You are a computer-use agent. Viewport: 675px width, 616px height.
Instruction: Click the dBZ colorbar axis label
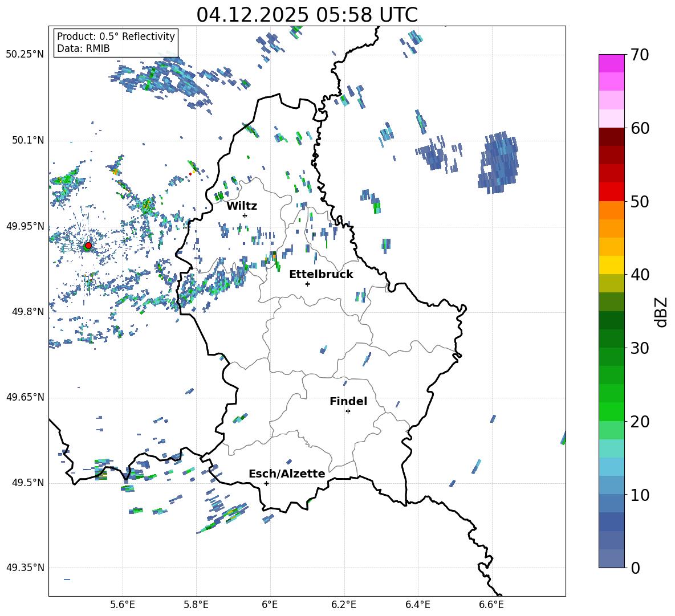(662, 312)
